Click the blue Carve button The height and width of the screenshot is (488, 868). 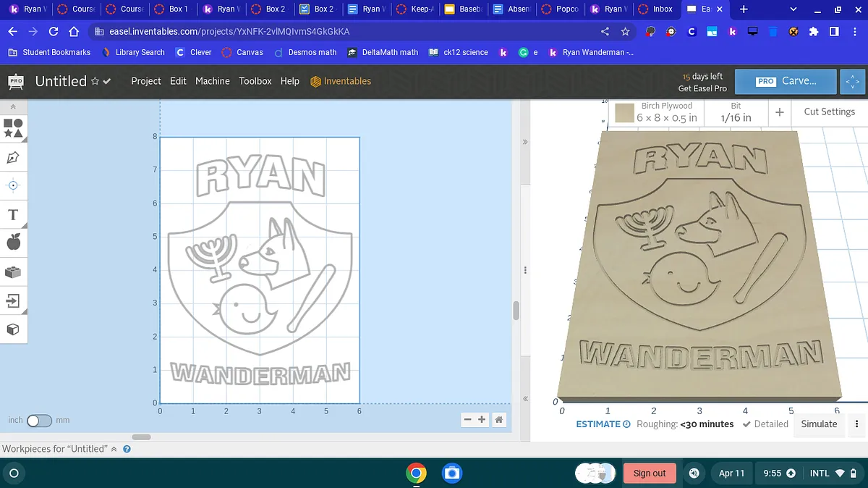786,81
